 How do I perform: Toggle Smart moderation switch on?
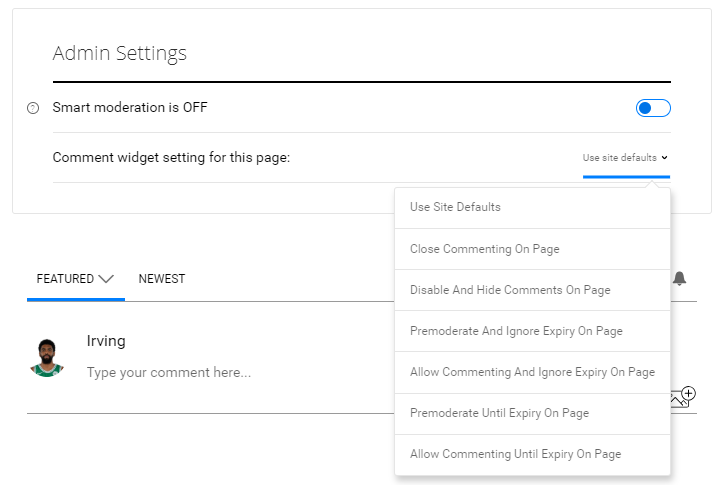[x=653, y=108]
